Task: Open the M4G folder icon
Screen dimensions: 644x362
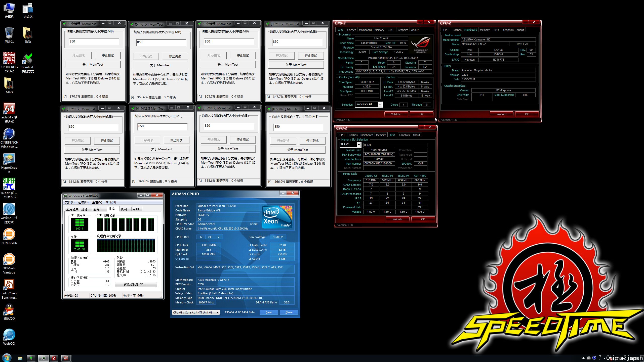Action: (x=9, y=86)
